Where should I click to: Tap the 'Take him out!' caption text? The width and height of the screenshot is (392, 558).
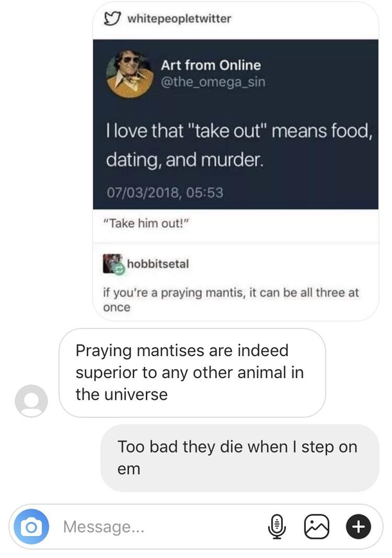click(145, 224)
